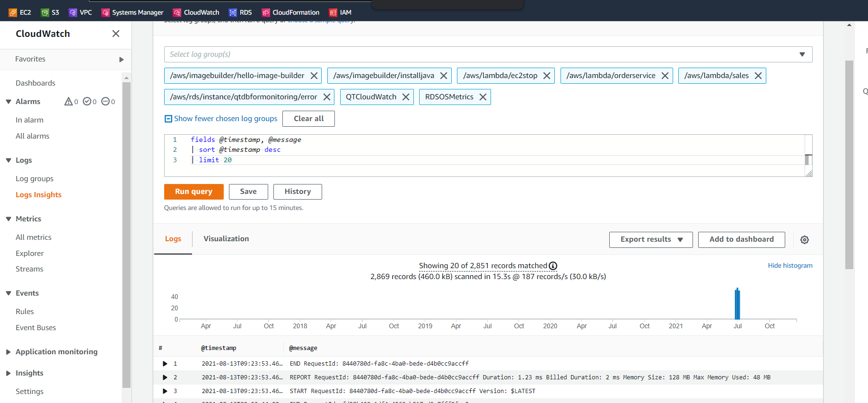Show info about records matched
The width and height of the screenshot is (868, 403).
[x=553, y=266]
